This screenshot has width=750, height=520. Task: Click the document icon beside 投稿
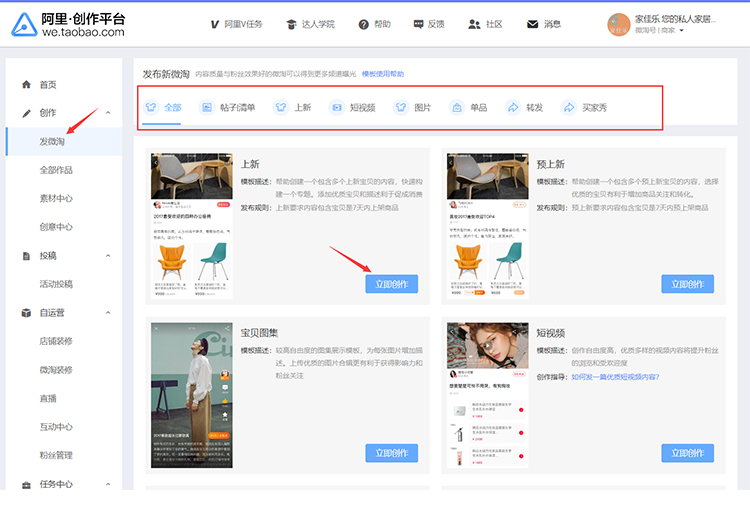click(x=26, y=256)
